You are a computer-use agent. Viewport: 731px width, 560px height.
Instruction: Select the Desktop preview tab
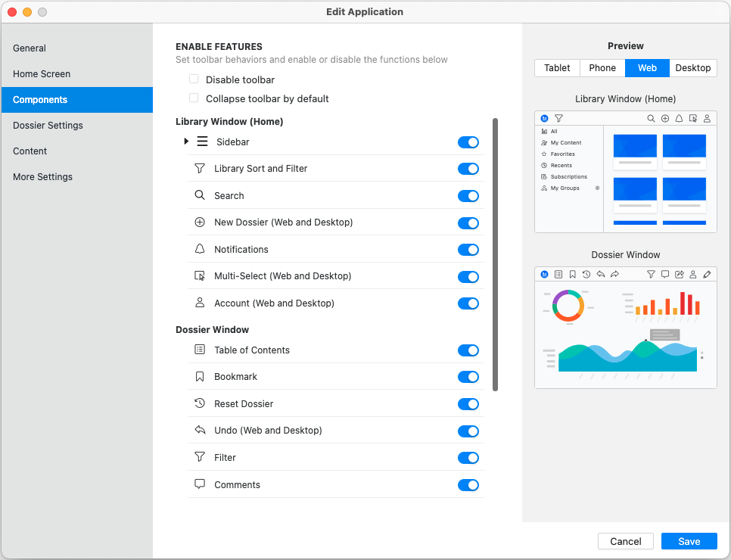(692, 68)
